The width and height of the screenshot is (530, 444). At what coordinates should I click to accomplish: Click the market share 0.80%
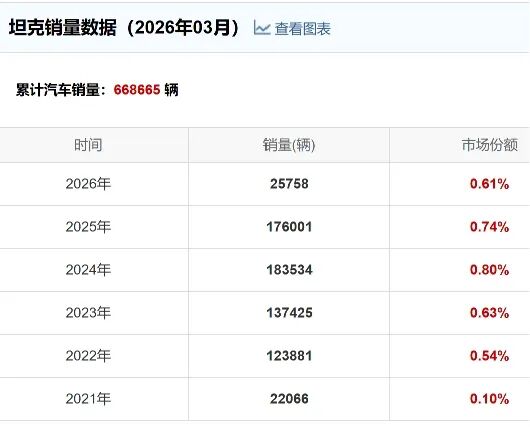click(489, 270)
